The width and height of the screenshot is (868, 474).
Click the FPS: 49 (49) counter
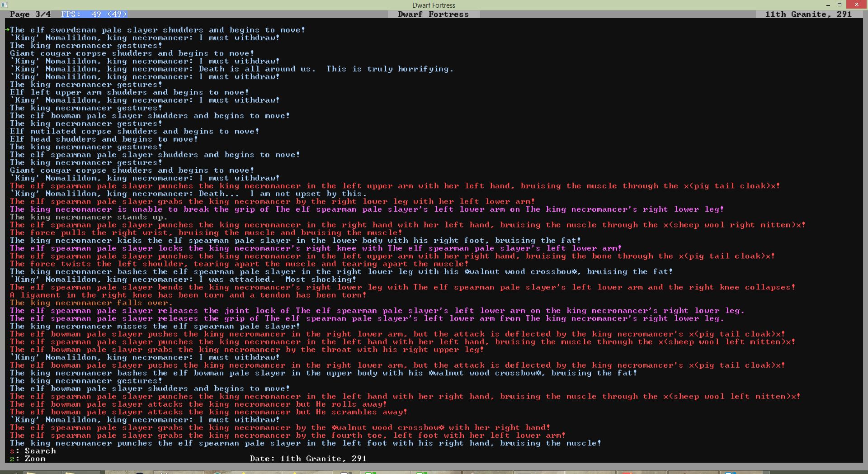click(x=94, y=14)
